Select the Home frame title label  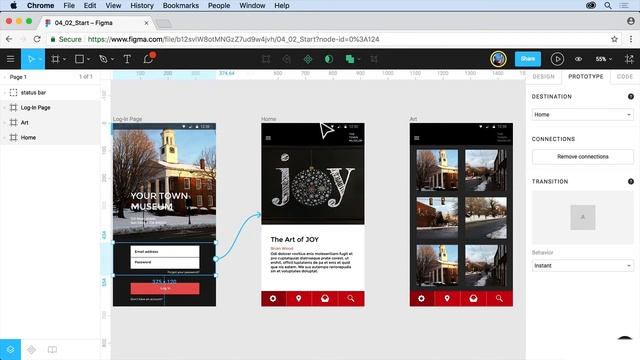click(x=269, y=119)
